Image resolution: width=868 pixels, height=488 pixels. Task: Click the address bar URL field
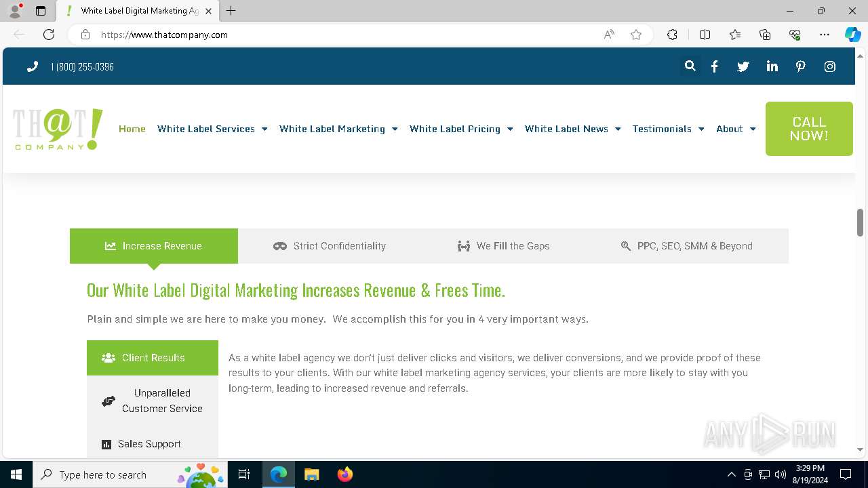click(349, 35)
